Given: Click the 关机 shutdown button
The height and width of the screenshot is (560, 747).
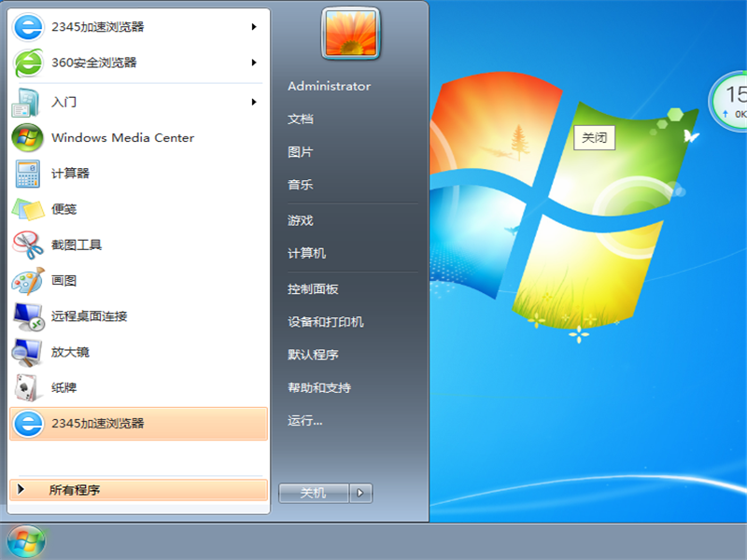Looking at the screenshot, I should click(314, 493).
